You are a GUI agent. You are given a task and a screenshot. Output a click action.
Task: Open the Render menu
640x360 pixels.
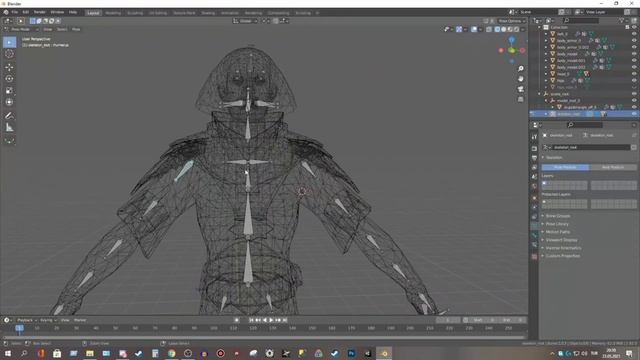pos(40,12)
